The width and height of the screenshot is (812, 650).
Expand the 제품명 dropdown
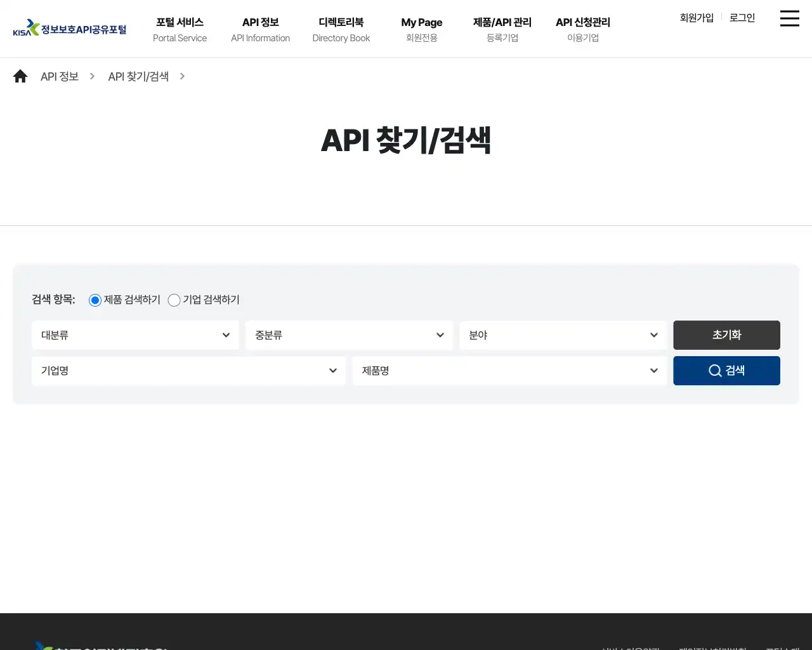[x=509, y=371]
